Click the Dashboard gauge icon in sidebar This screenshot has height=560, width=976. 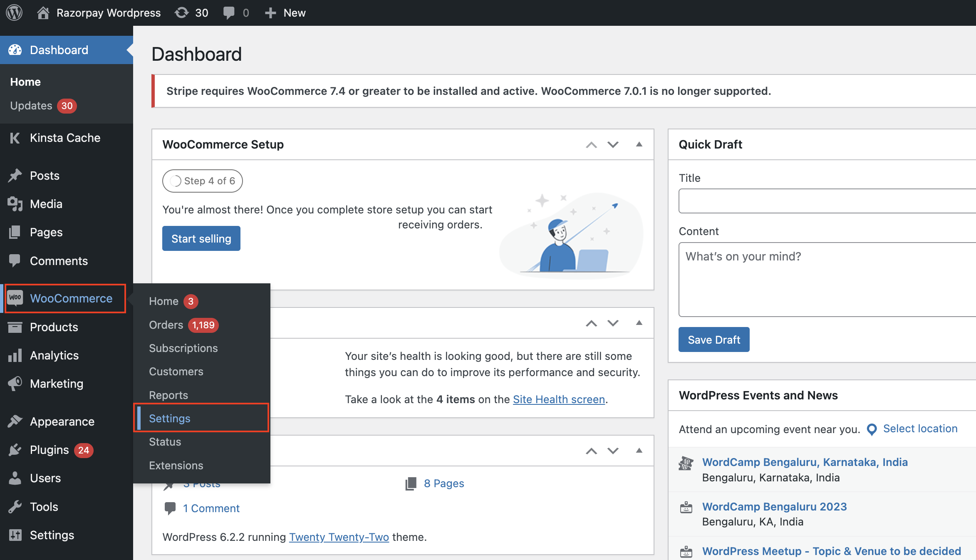click(x=15, y=50)
